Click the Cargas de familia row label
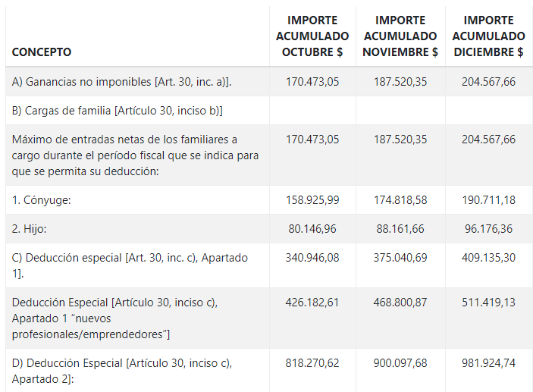Screen dimensions: 533x392 pos(117,111)
